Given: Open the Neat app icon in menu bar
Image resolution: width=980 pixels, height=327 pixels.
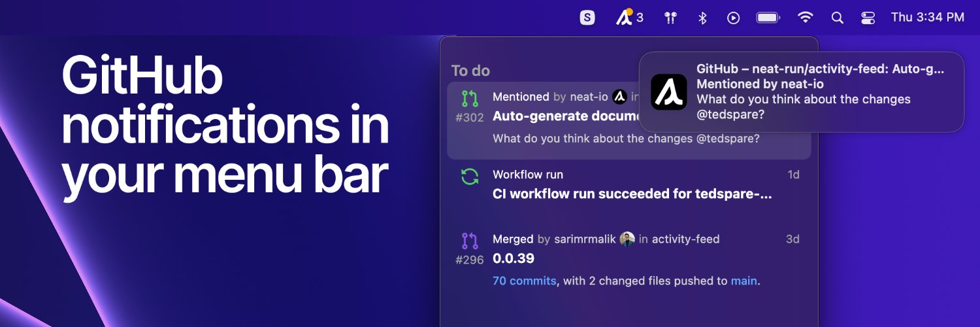Looking at the screenshot, I should (623, 18).
